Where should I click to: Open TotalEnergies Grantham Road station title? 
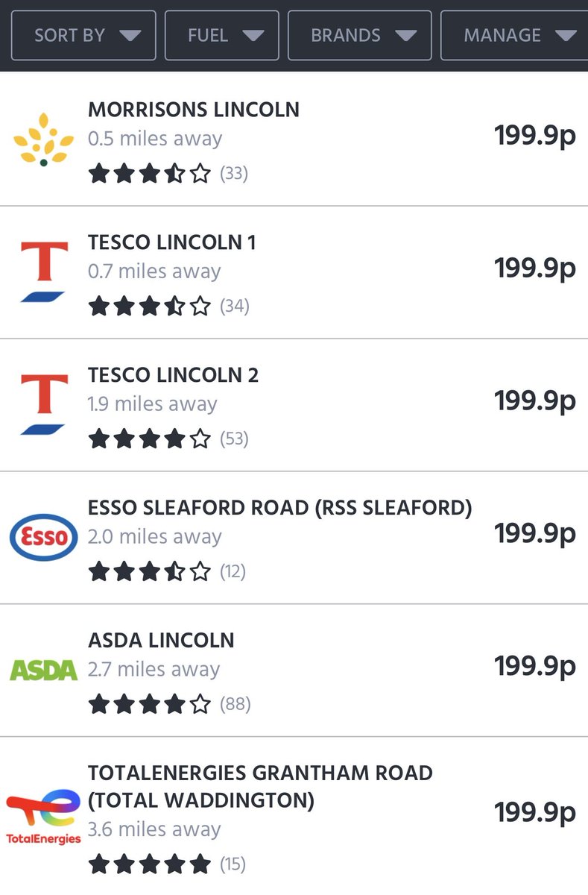[x=261, y=787]
